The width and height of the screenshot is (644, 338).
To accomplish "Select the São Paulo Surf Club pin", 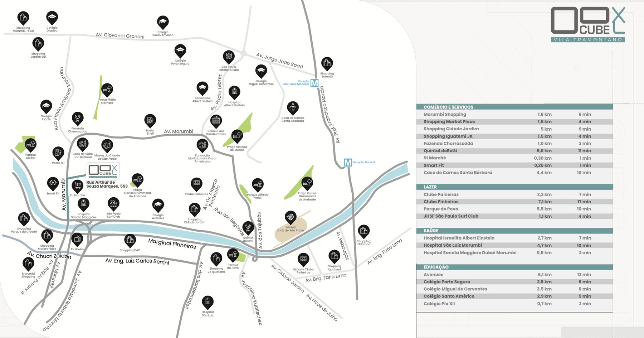I will coord(113,204).
